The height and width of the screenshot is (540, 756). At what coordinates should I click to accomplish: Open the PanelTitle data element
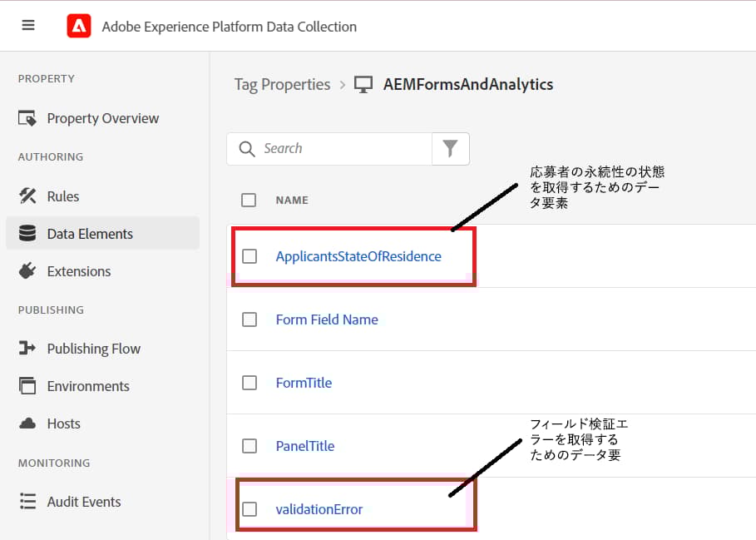click(x=304, y=446)
